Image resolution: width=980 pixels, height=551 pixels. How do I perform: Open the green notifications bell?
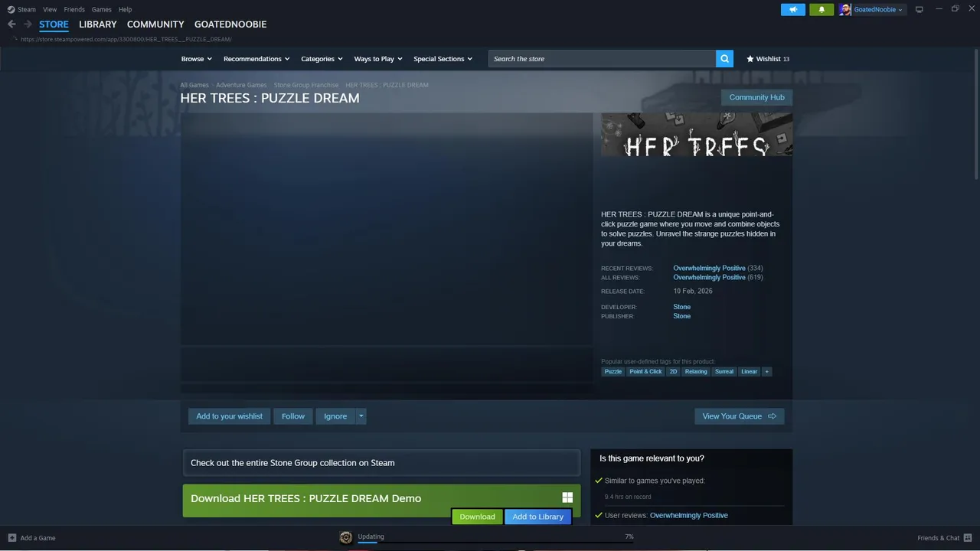(x=822, y=9)
